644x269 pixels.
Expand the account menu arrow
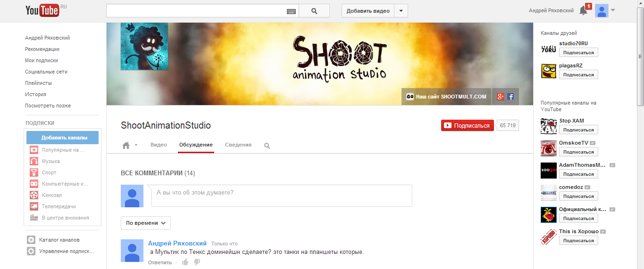pyautogui.click(x=613, y=10)
